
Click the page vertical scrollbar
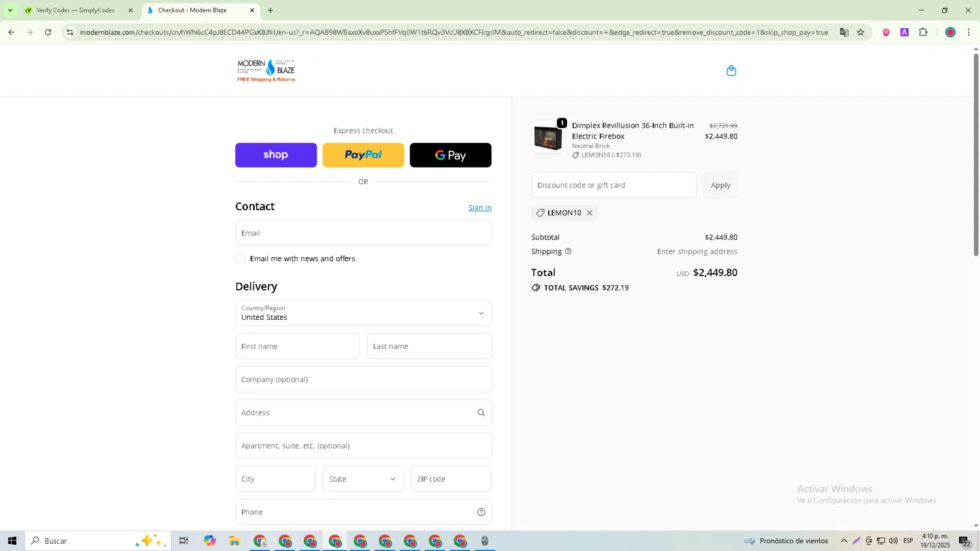click(x=976, y=154)
